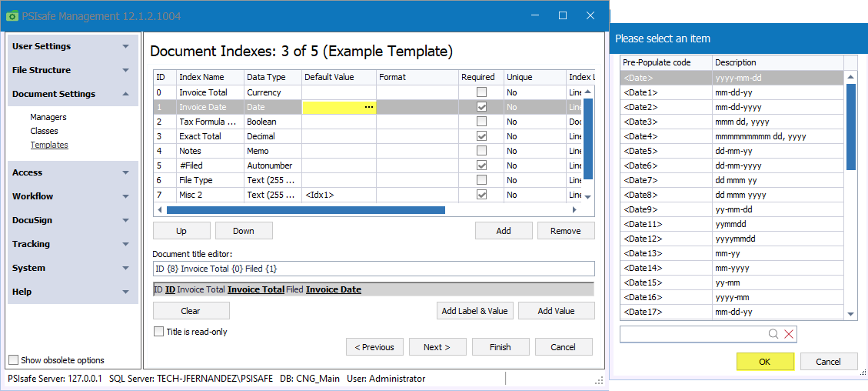The image size is (868, 391).
Task: Expand the Tracking section
Action: [73, 244]
